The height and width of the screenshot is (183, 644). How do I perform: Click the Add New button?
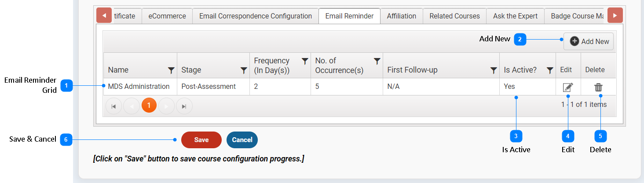point(589,41)
